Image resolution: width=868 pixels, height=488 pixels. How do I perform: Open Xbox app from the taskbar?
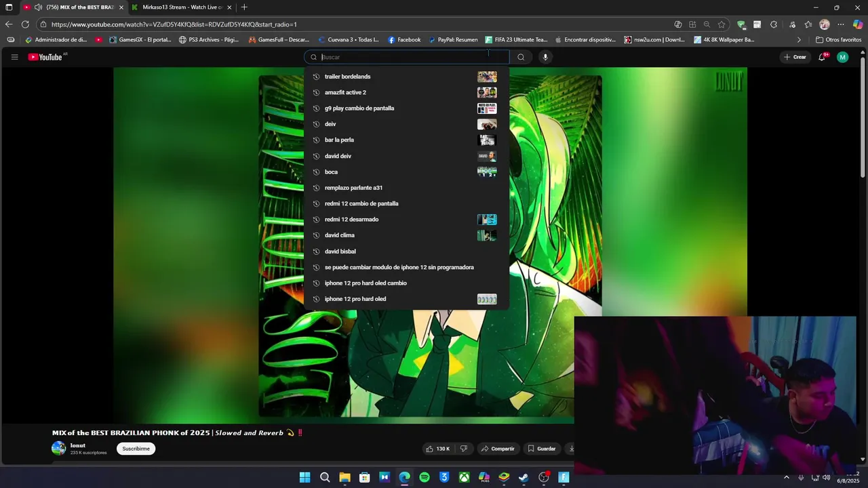click(464, 477)
